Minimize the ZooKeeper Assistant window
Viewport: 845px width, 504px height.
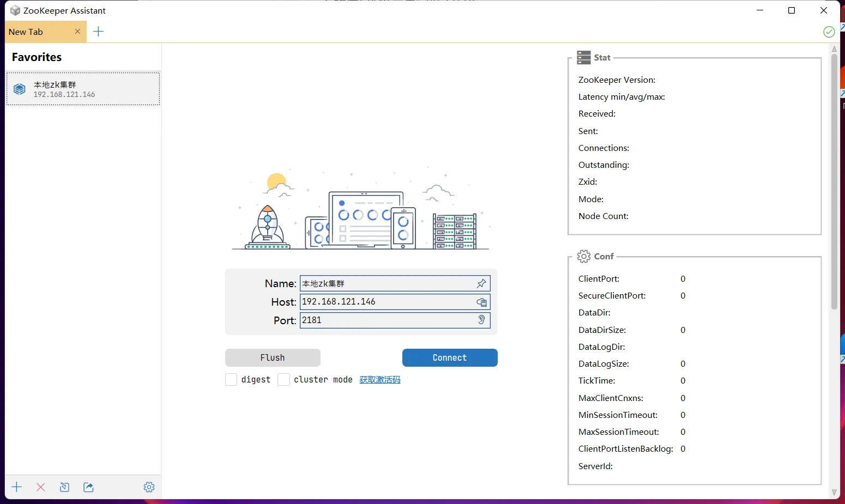coord(760,10)
